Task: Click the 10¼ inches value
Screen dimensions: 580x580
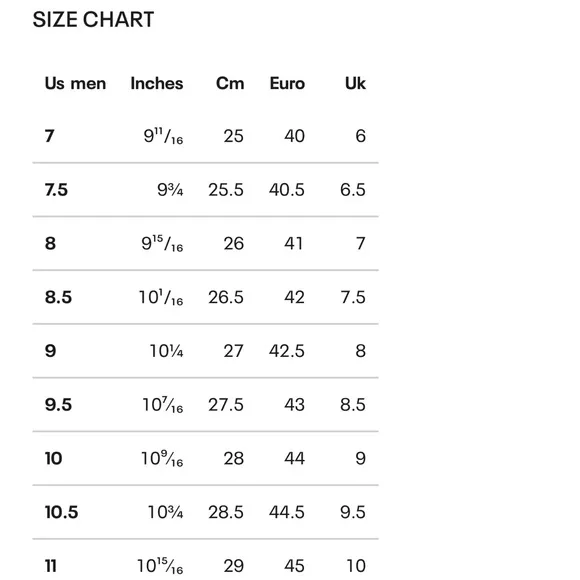Action: (x=166, y=351)
